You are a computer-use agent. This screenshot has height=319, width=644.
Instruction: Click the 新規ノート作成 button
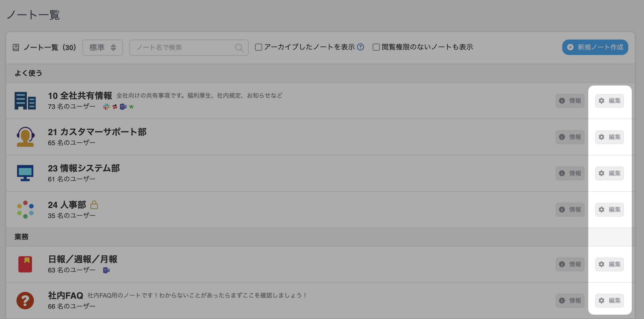[594, 47]
